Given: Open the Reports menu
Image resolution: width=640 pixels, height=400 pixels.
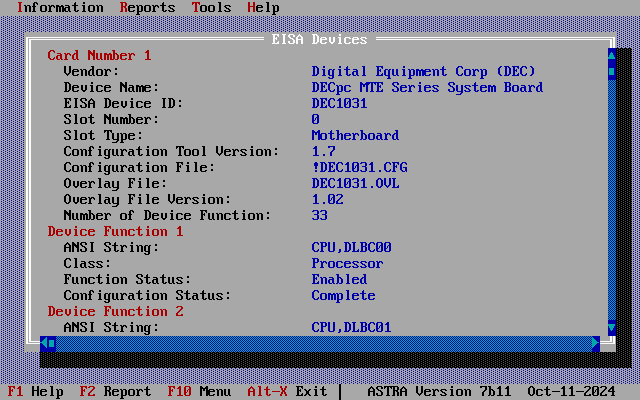Looking at the screenshot, I should (147, 8).
